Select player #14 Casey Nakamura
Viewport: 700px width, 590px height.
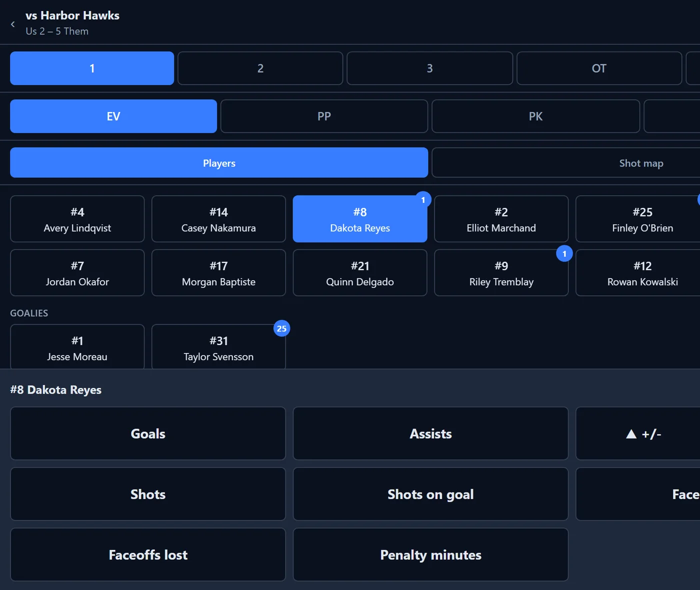[x=218, y=219]
